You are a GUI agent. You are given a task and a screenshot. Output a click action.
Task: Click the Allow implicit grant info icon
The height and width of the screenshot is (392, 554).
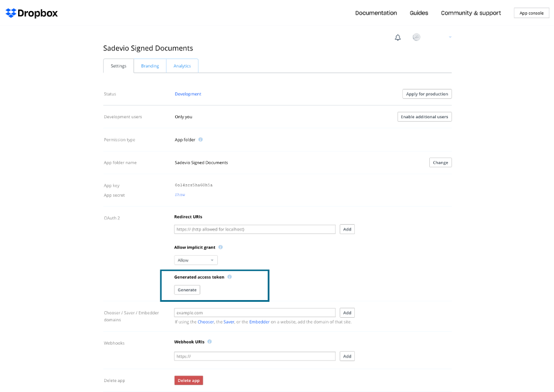point(220,247)
